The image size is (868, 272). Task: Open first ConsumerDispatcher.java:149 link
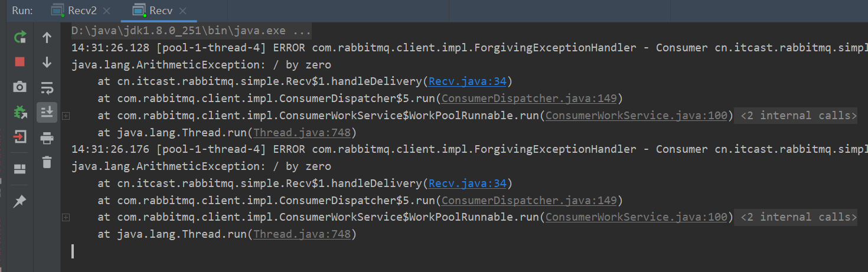[529, 99]
